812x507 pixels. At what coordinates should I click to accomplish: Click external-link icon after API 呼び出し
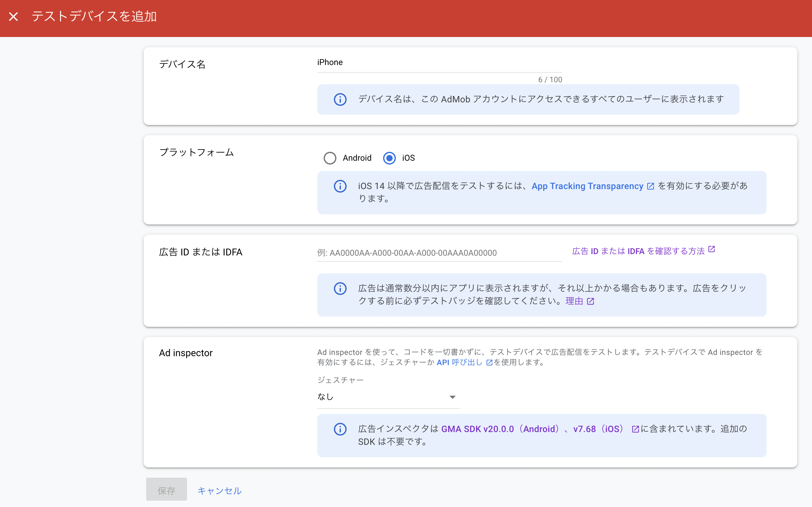[x=489, y=363]
